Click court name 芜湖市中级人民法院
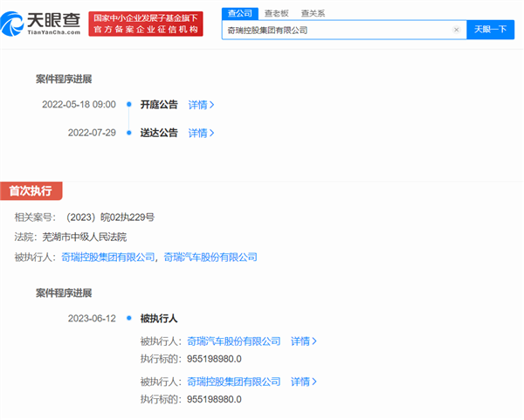 coord(84,237)
